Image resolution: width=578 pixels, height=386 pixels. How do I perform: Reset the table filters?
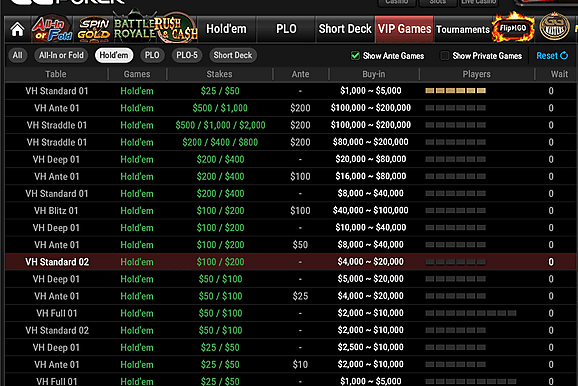point(552,56)
